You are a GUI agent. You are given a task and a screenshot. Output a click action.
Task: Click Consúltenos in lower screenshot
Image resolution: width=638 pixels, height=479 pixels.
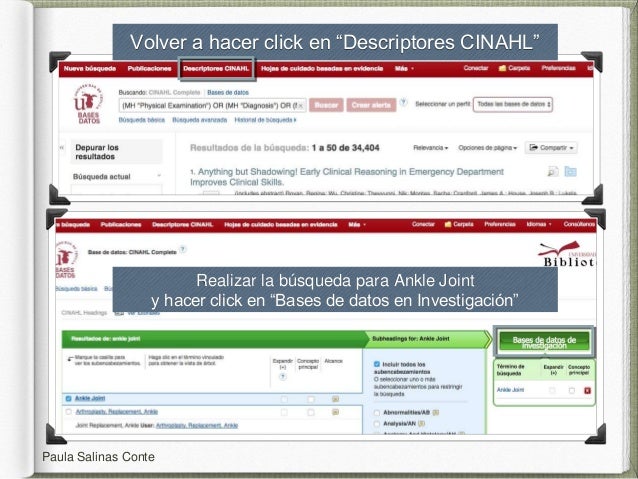click(579, 224)
